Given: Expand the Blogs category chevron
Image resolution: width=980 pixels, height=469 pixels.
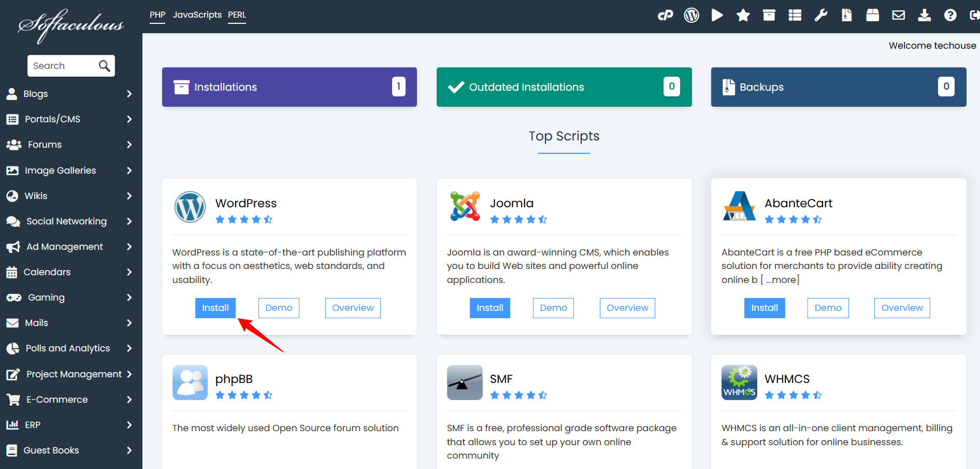Looking at the screenshot, I should pyautogui.click(x=129, y=94).
